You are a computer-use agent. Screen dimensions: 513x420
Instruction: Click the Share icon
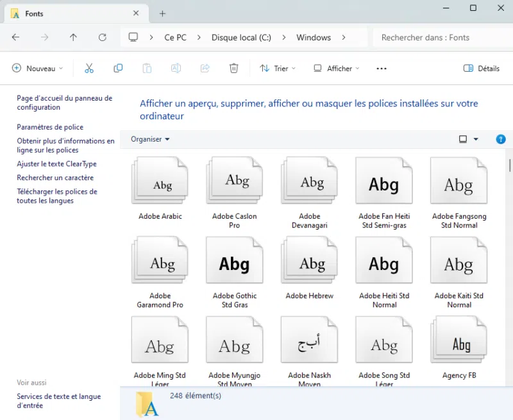point(205,68)
